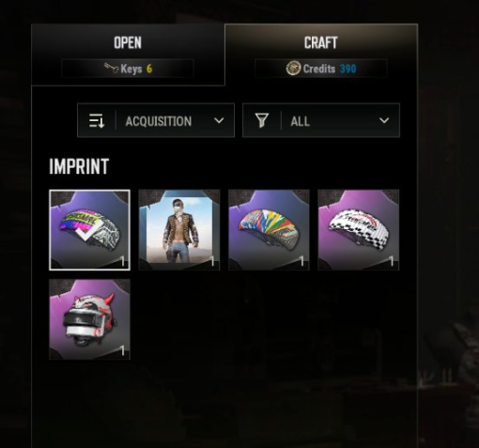Open the ACQUISITION sort dropdown
The height and width of the screenshot is (448, 479).
click(x=156, y=120)
